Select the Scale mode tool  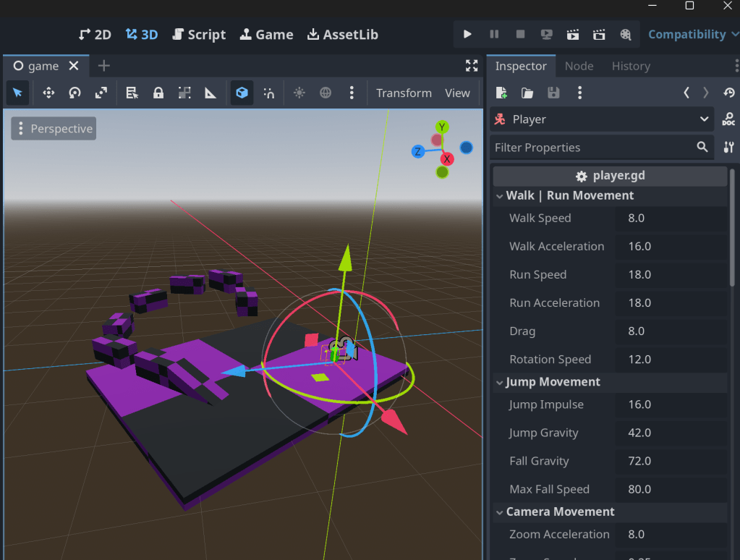(101, 93)
